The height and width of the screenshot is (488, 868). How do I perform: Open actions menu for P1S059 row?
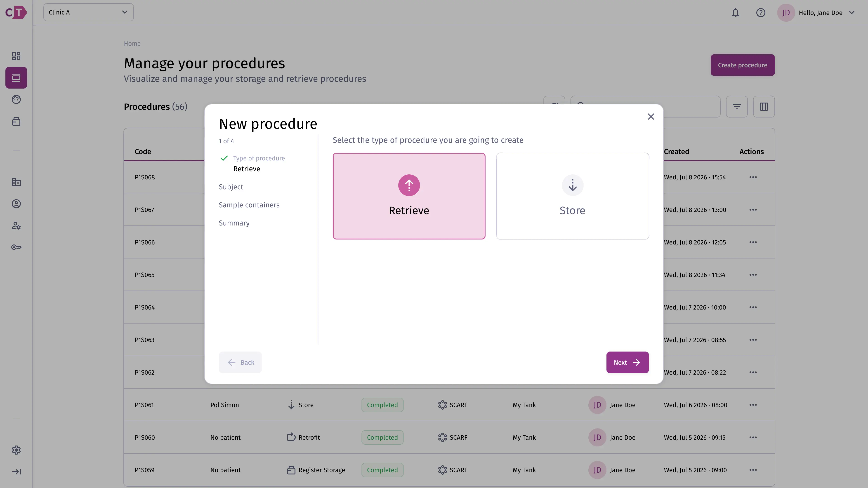(753, 470)
